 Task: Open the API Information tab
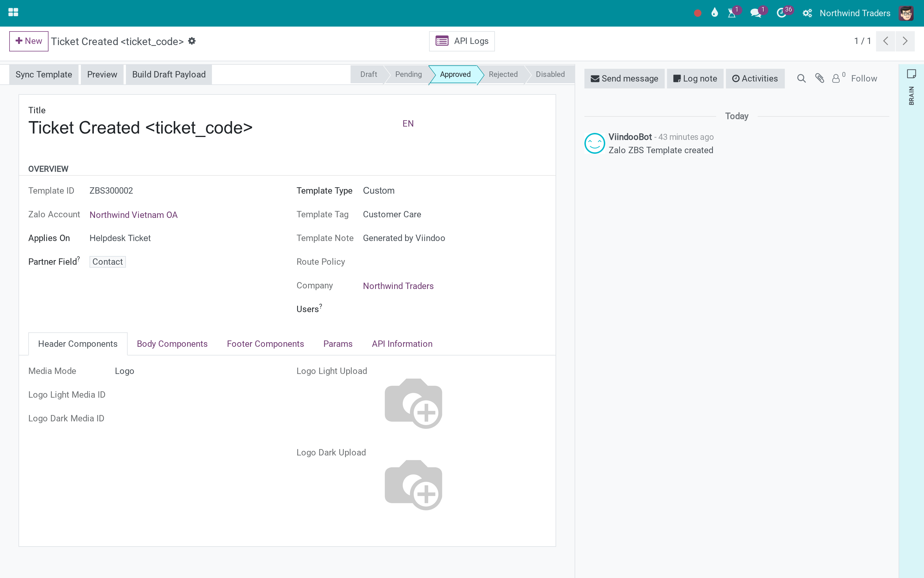[x=402, y=344]
